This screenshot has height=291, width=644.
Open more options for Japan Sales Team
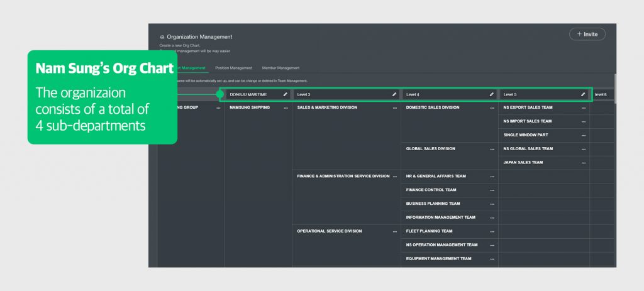pyautogui.click(x=584, y=163)
